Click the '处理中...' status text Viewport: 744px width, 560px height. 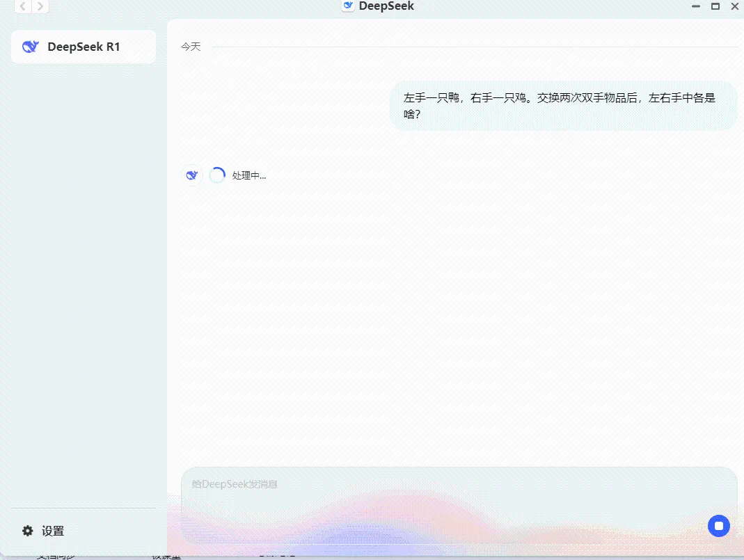(x=248, y=175)
